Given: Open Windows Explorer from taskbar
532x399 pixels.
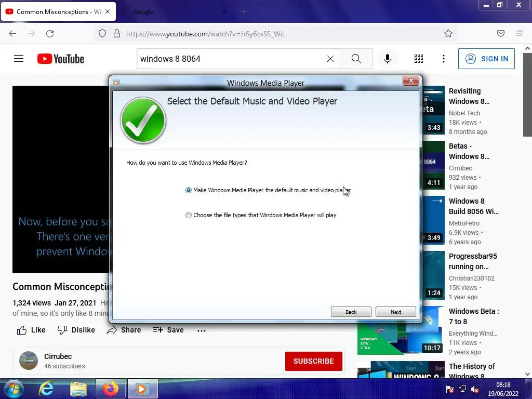Looking at the screenshot, I should [x=78, y=390].
